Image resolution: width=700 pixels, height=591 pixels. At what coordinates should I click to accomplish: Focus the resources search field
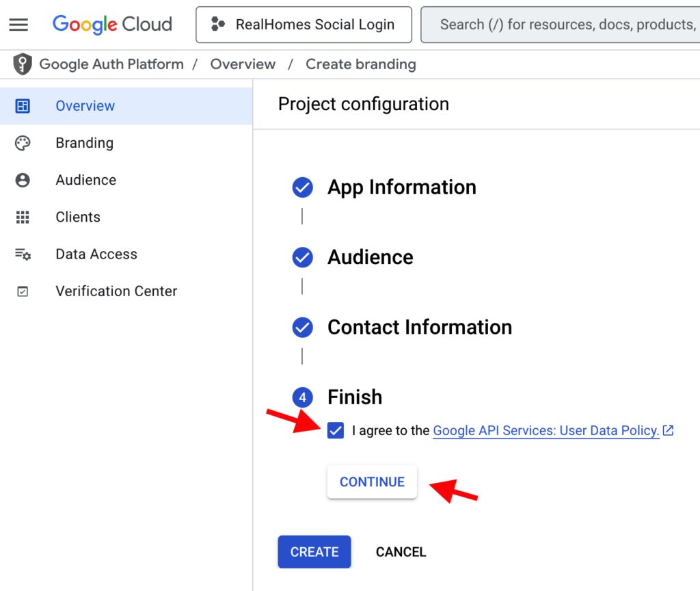[x=561, y=25]
